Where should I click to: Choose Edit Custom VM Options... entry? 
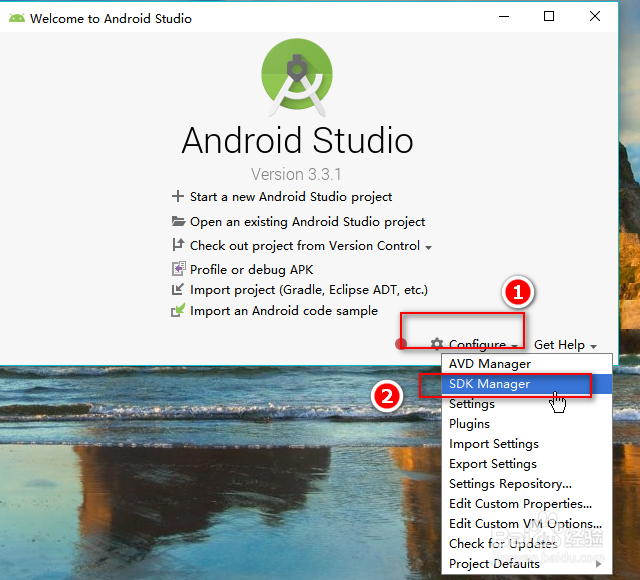[x=527, y=524]
